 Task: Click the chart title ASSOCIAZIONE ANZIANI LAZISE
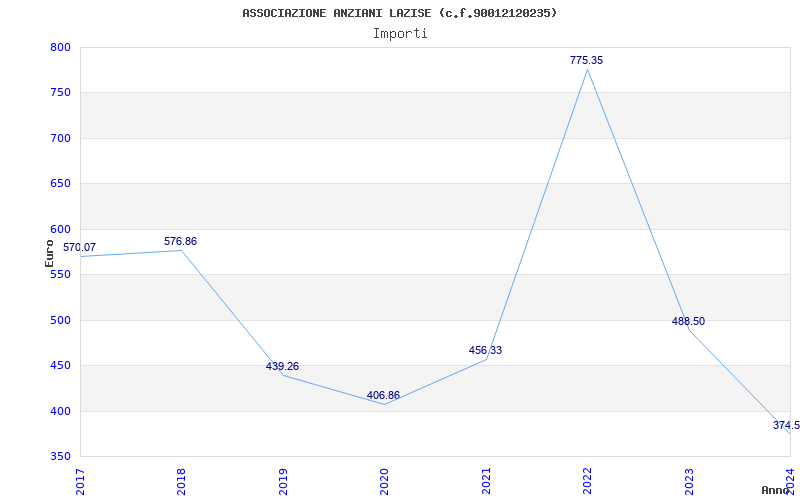pyautogui.click(x=399, y=13)
